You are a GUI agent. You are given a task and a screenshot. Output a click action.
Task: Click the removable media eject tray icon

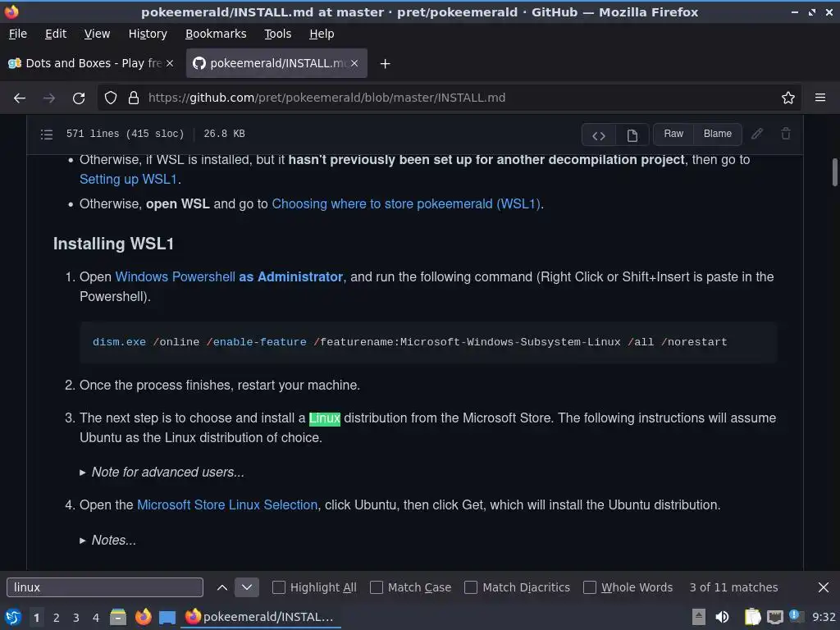click(699, 617)
